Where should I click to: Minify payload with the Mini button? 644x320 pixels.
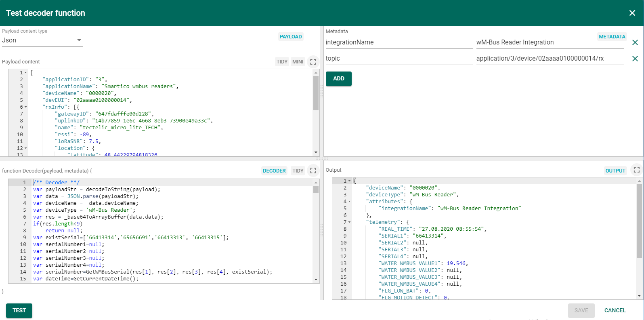point(298,62)
